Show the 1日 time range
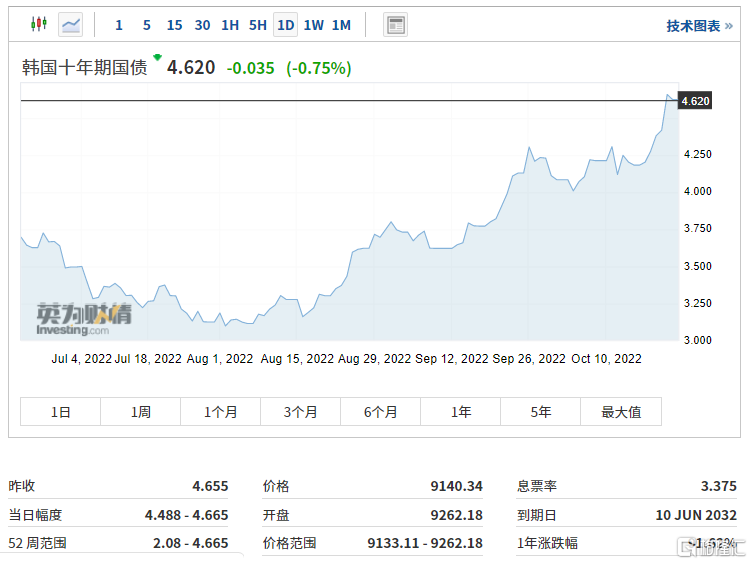Screen dimensions: 752x564 tap(60, 411)
